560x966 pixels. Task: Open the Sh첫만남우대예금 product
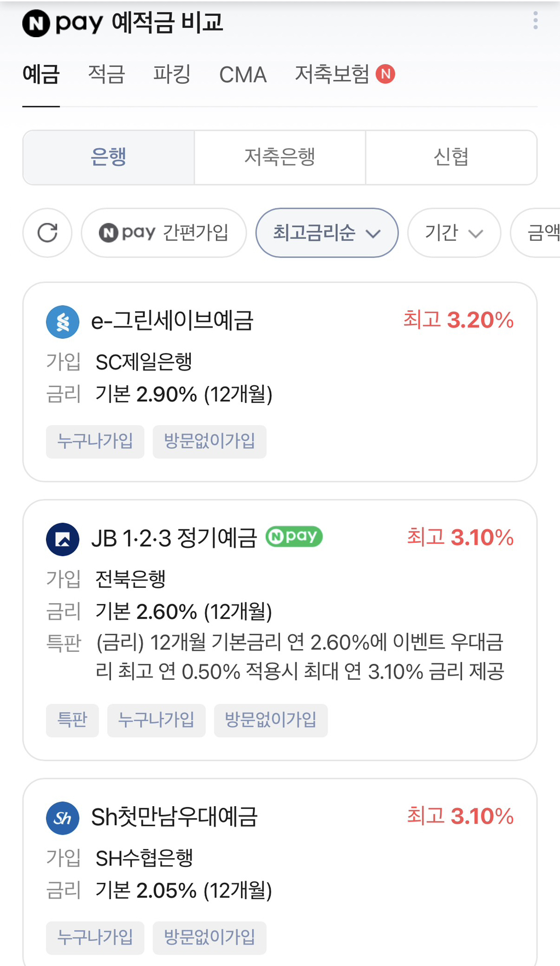point(174,817)
